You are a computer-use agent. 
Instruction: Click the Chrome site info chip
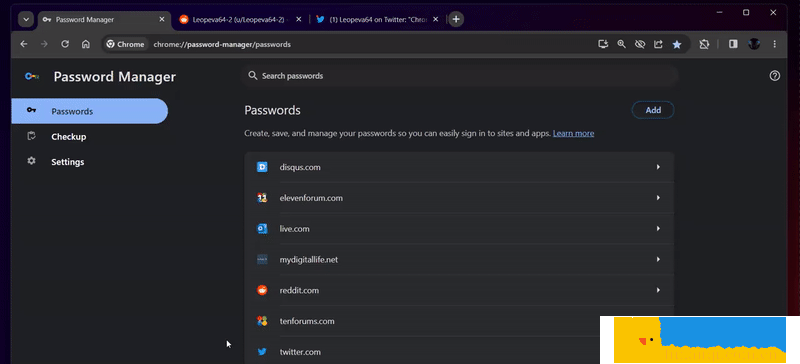126,44
